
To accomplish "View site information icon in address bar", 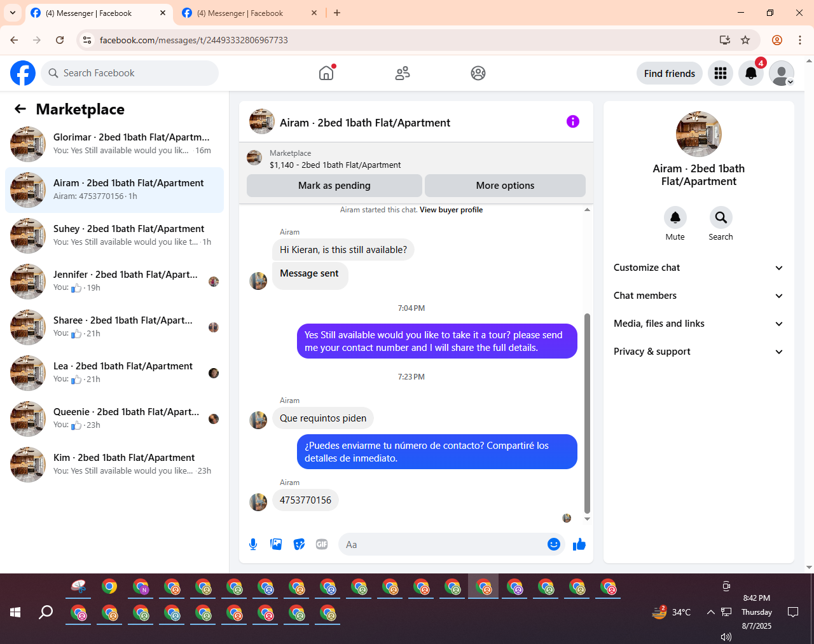I will click(87, 40).
